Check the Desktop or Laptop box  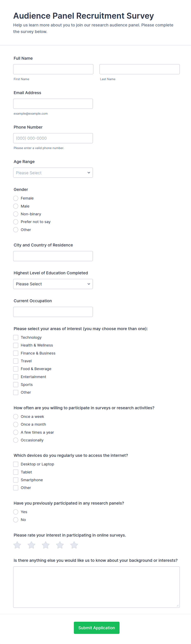16,464
